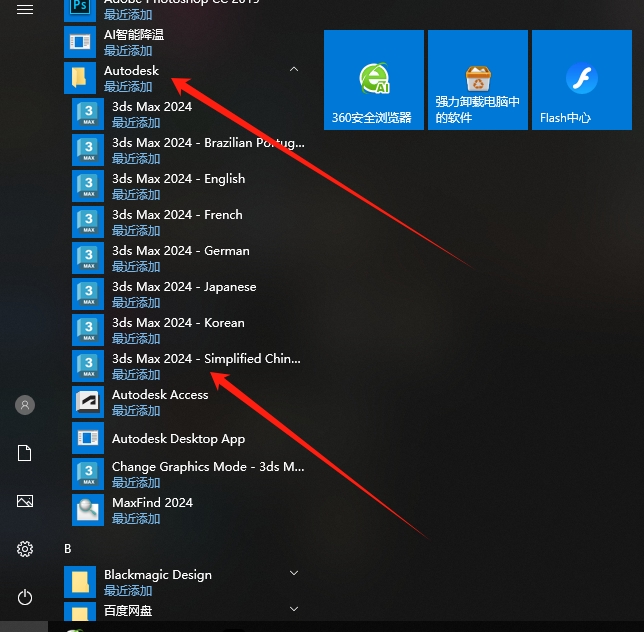Expand the Blackmagic Design folder chevron
This screenshot has width=644, height=632.
(293, 574)
